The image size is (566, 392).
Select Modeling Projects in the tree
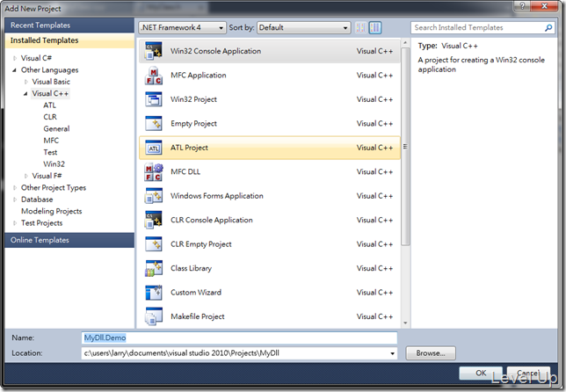point(52,211)
